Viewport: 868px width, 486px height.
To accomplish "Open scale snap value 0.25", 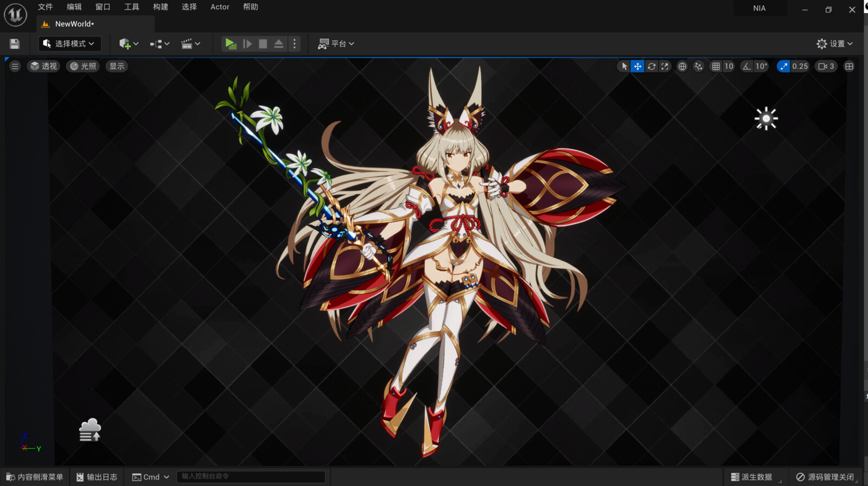I will click(x=800, y=66).
